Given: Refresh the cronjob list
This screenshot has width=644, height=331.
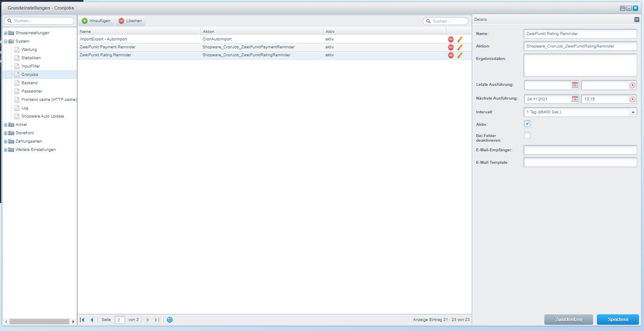Looking at the screenshot, I should [x=170, y=320].
